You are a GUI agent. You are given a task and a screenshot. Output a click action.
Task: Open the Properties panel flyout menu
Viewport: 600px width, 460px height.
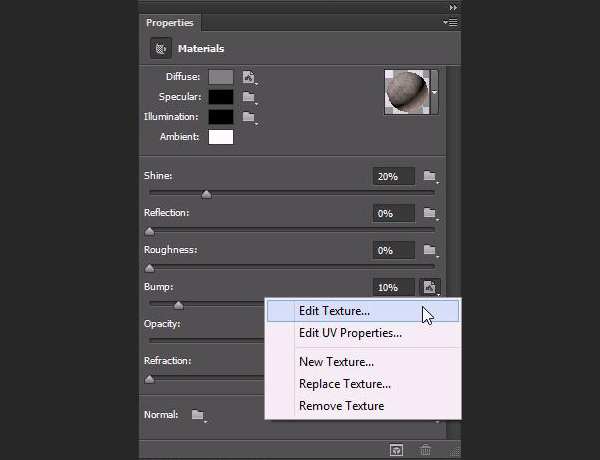(x=451, y=22)
